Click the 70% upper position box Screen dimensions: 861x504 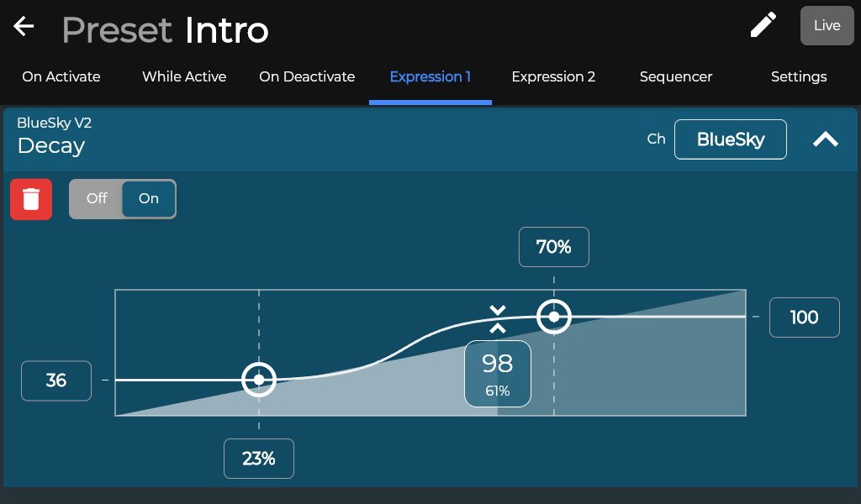554,247
